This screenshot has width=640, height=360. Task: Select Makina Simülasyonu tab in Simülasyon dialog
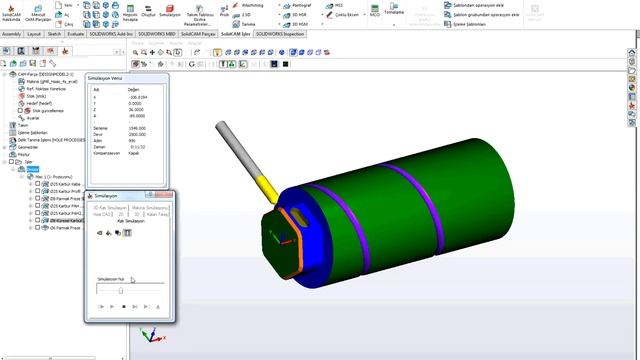point(150,208)
